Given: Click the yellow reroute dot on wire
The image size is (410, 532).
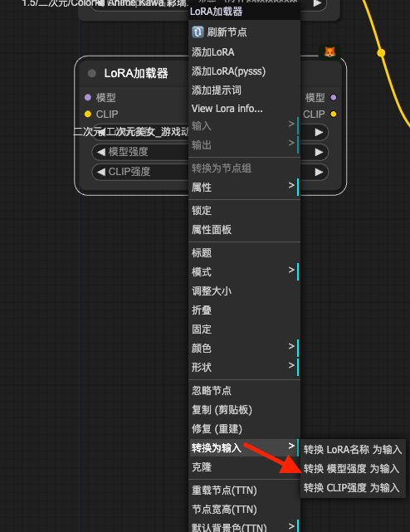Looking at the screenshot, I should [x=381, y=53].
